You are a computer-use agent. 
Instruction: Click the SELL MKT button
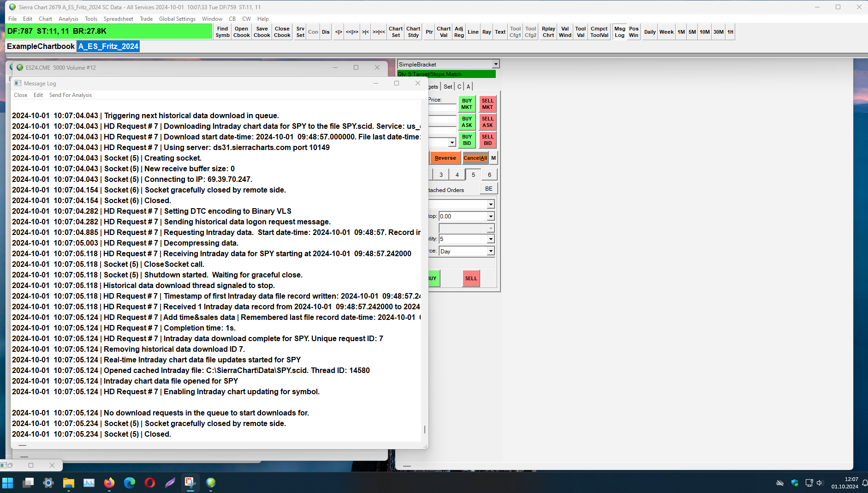point(488,104)
